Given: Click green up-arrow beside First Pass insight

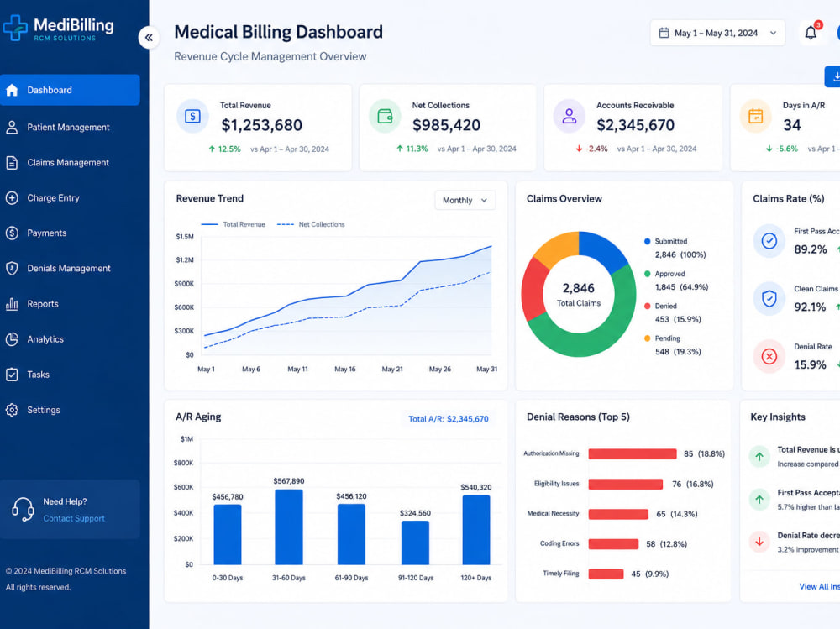Looking at the screenshot, I should pyautogui.click(x=759, y=500).
